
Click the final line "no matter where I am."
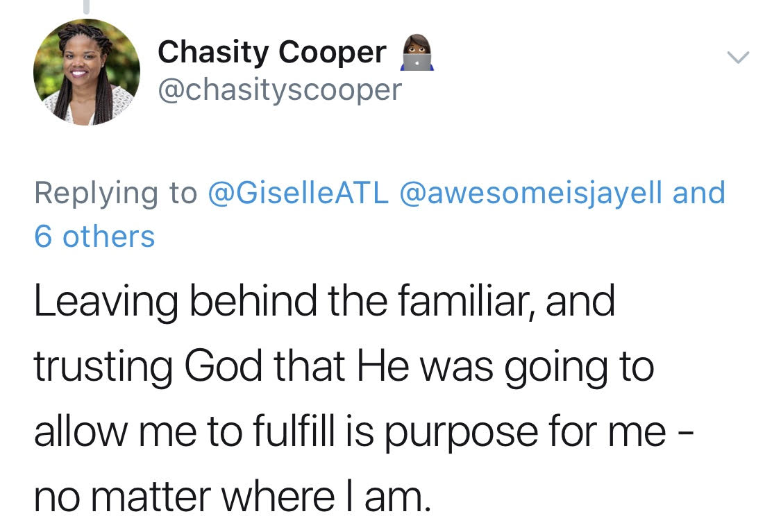click(233, 497)
